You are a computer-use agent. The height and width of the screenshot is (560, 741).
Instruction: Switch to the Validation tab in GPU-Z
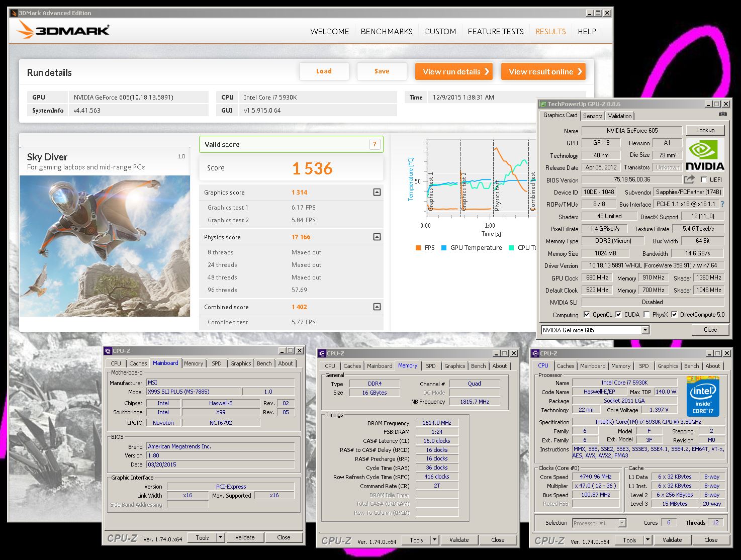point(620,116)
